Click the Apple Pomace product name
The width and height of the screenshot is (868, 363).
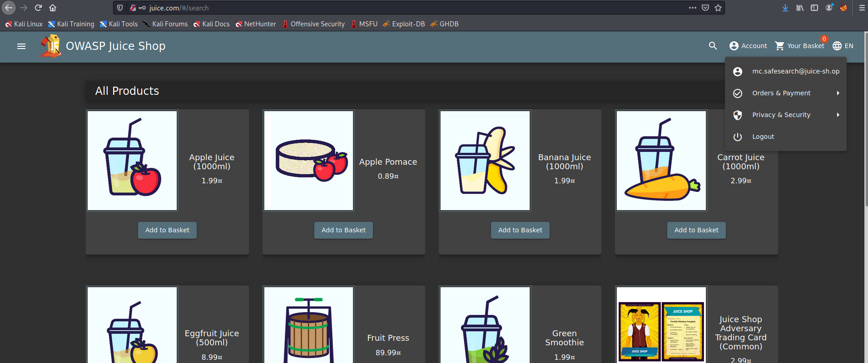pos(388,162)
